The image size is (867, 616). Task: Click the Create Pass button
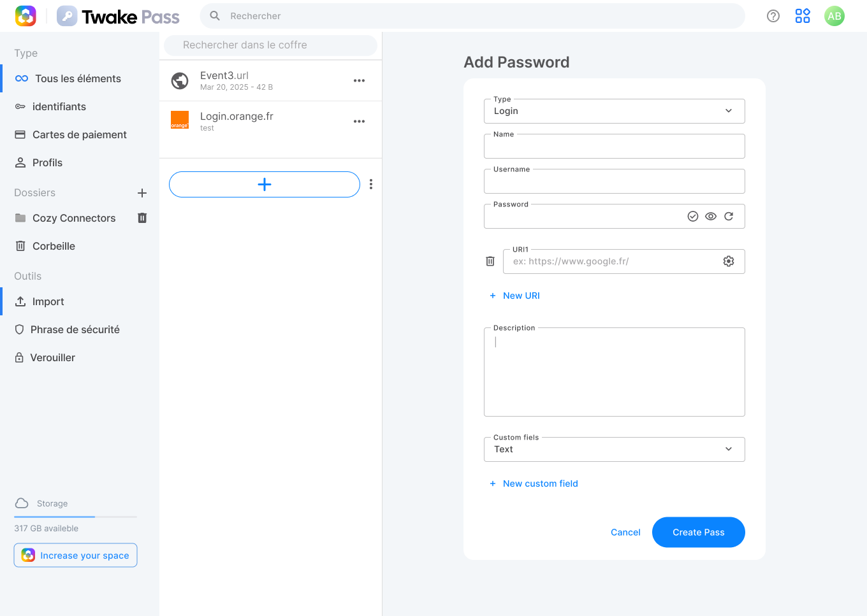[699, 532]
